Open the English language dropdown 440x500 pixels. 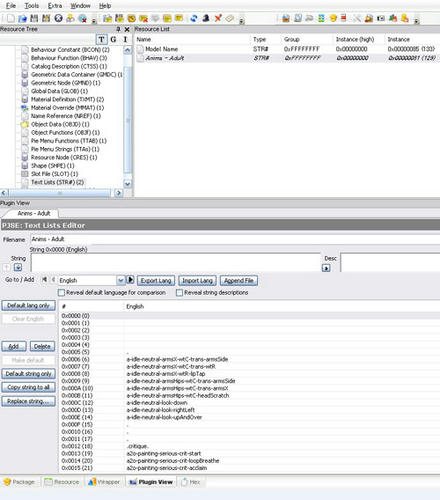pos(121,280)
